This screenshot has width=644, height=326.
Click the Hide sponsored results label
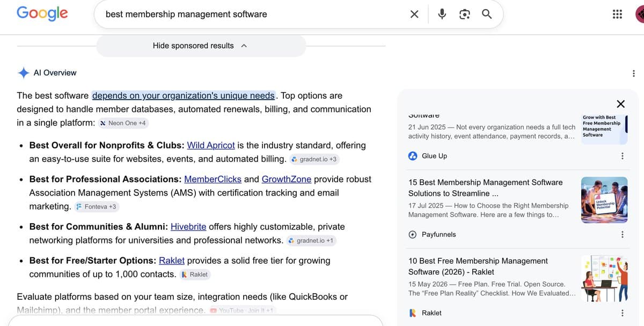(x=193, y=46)
